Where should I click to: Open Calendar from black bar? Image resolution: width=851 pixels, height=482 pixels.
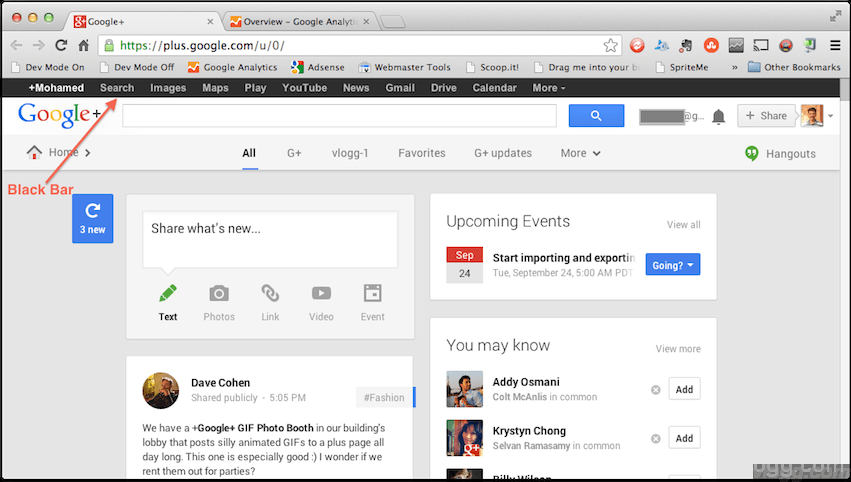pos(494,88)
